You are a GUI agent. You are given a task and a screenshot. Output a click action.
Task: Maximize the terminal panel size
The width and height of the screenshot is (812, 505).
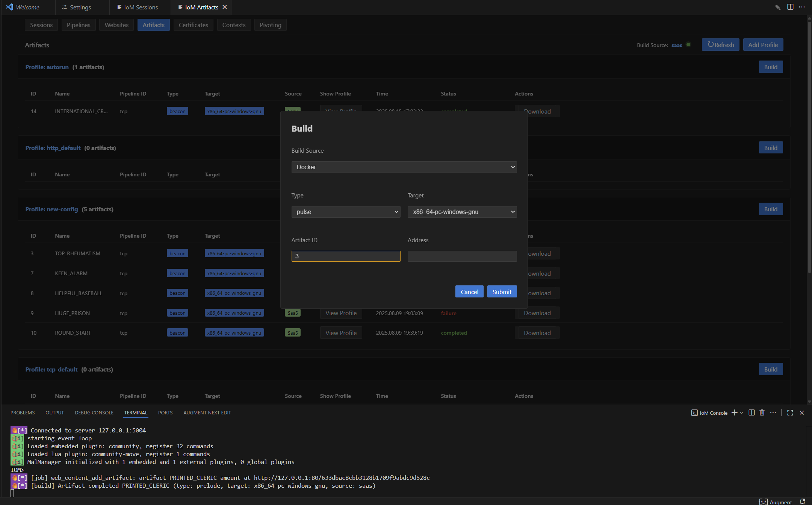pyautogui.click(x=790, y=412)
